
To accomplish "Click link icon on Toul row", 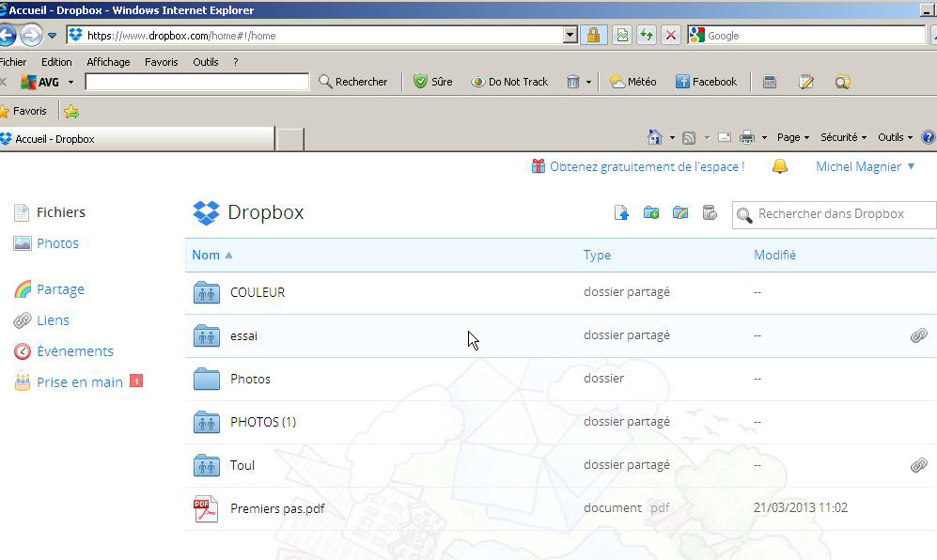I will click(x=918, y=464).
